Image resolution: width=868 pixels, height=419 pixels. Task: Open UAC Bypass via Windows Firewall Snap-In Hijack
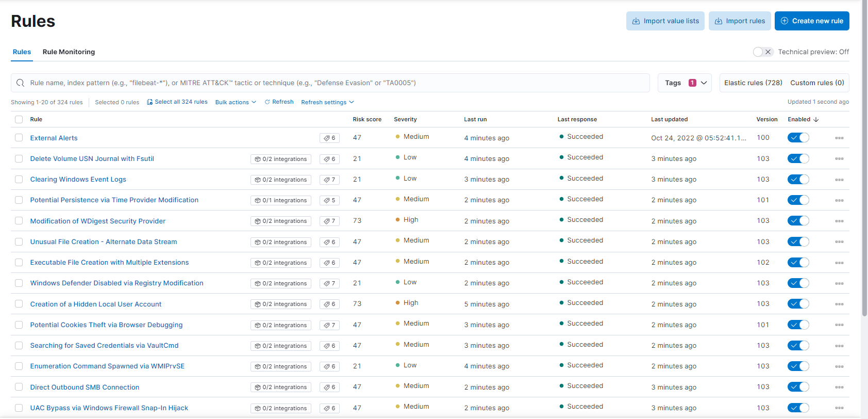tap(109, 408)
